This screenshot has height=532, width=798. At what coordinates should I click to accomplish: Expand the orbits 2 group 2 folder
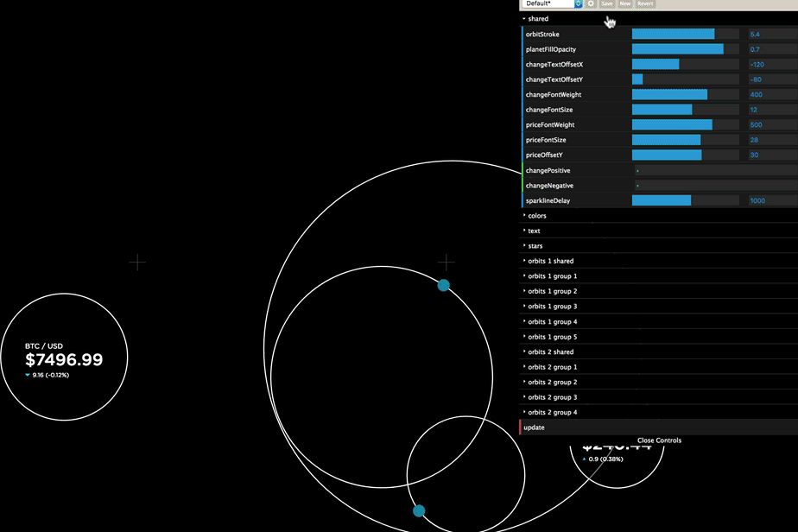point(659,383)
